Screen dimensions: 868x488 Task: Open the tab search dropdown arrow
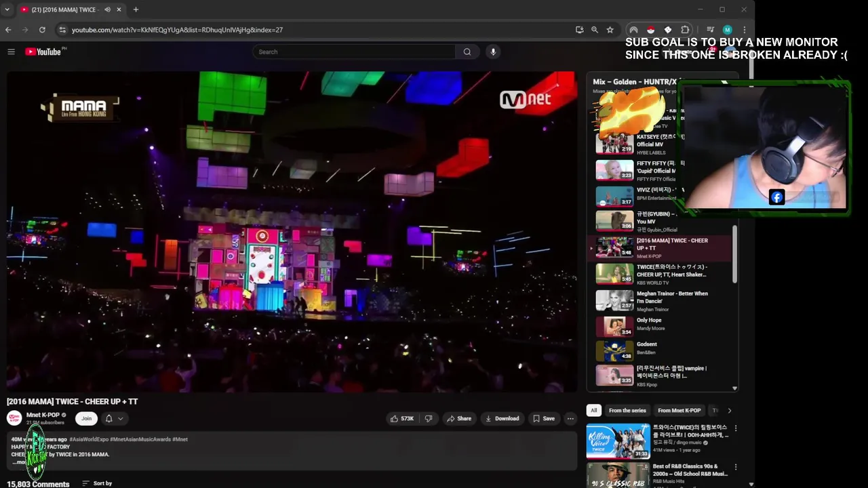point(7,9)
